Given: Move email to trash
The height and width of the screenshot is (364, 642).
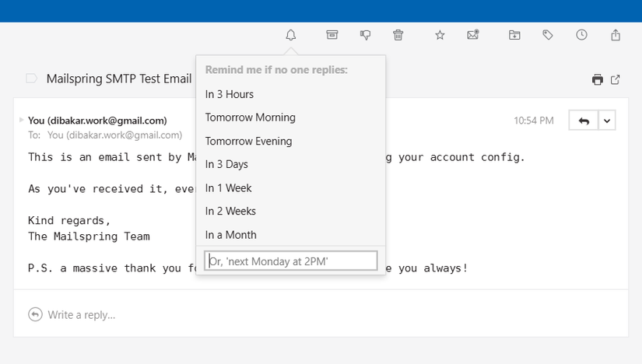Looking at the screenshot, I should pyautogui.click(x=398, y=35).
